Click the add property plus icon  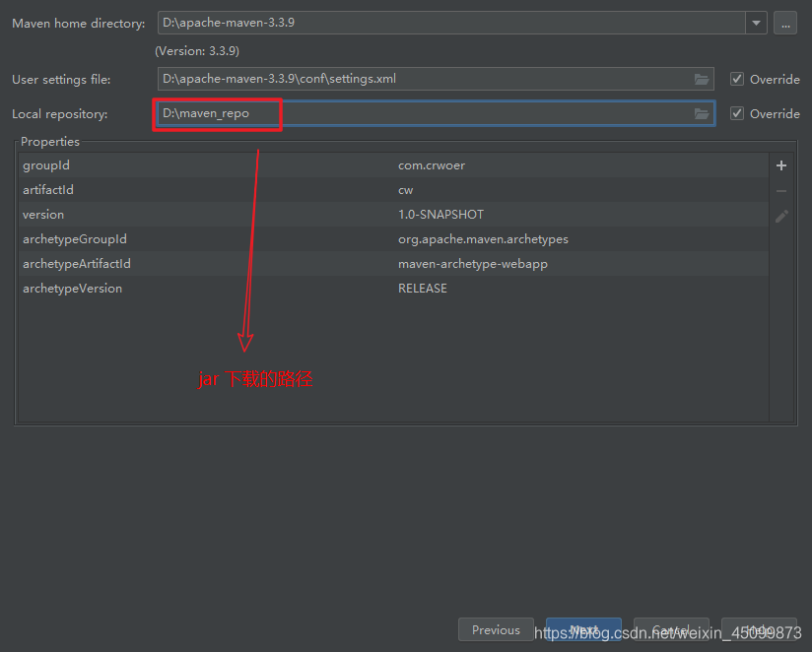tap(781, 165)
